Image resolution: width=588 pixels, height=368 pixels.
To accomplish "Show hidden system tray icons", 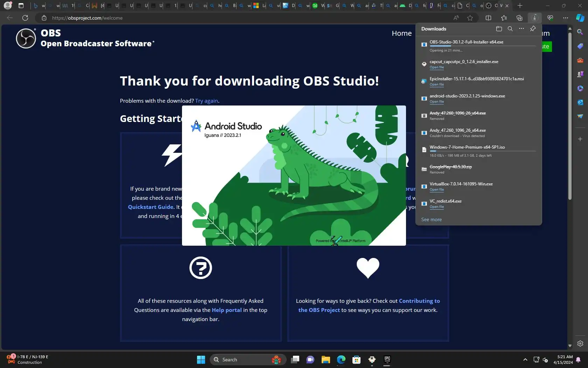I will tap(525, 360).
